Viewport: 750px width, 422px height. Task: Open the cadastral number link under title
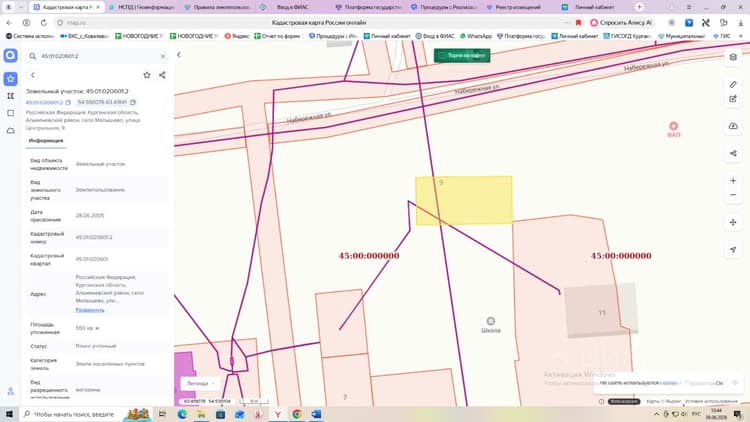[44, 102]
